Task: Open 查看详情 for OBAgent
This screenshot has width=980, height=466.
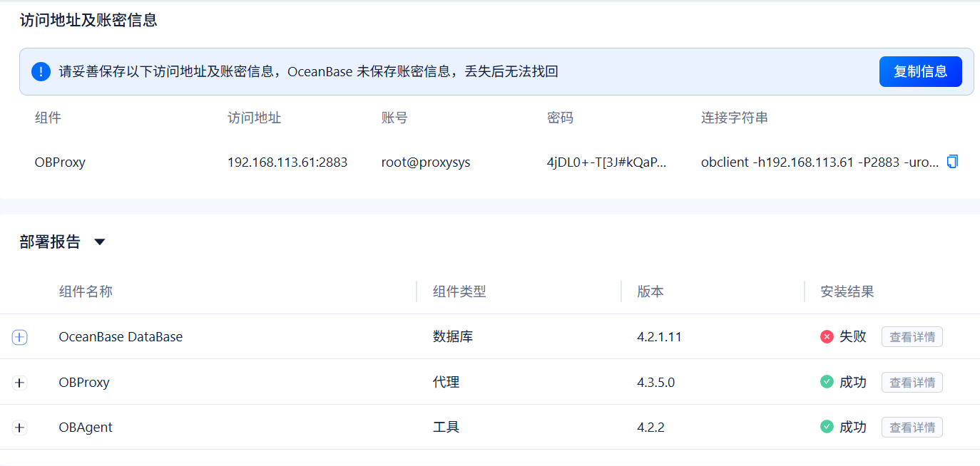Action: [912, 427]
